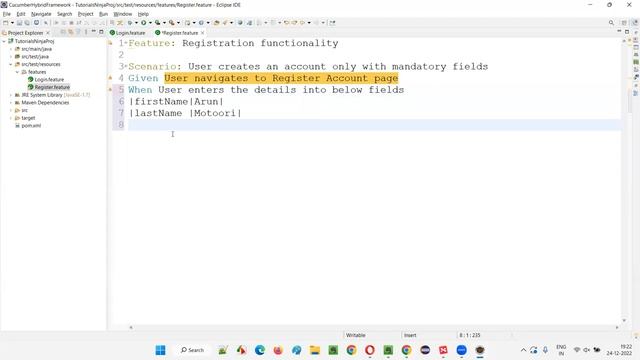640x360 pixels.
Task: Click the 'firstName|Arun' table row text
Action: [x=176, y=101]
